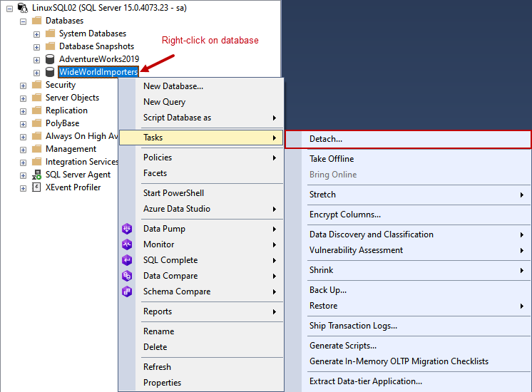532x392 pixels.
Task: Select Refresh menu item
Action: click(x=201, y=367)
